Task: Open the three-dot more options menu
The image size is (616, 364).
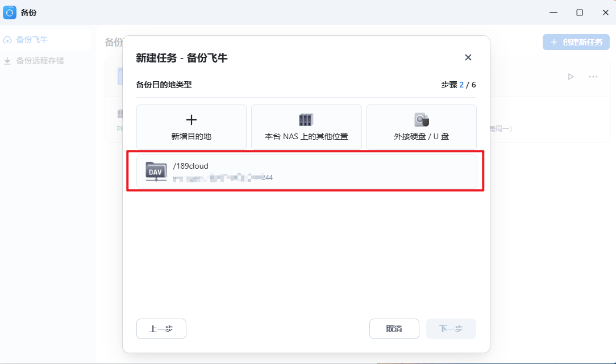Action: click(x=593, y=77)
